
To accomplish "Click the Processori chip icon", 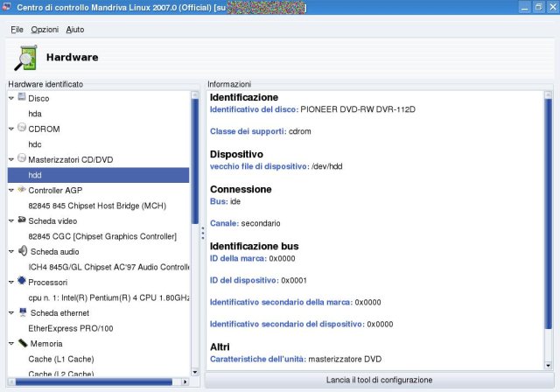I will click(x=22, y=281).
